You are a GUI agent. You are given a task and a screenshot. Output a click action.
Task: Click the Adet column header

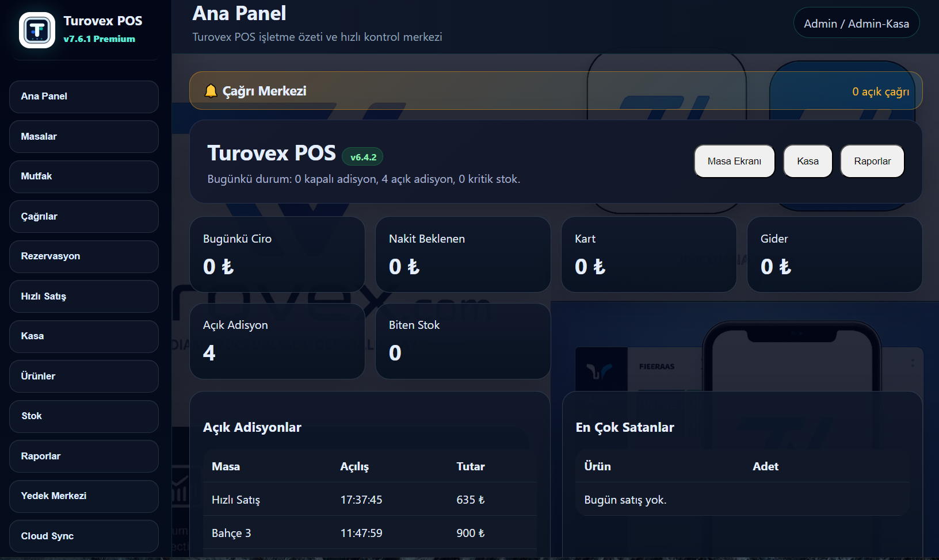coord(765,466)
